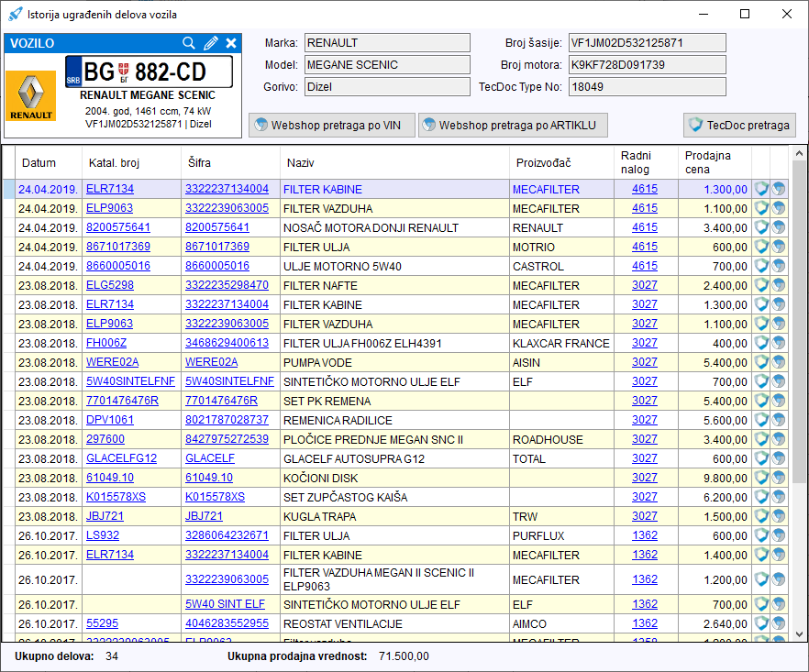Open TecDoc shield icon for SET PK REMENA
Image resolution: width=809 pixels, height=672 pixels.
[761, 401]
